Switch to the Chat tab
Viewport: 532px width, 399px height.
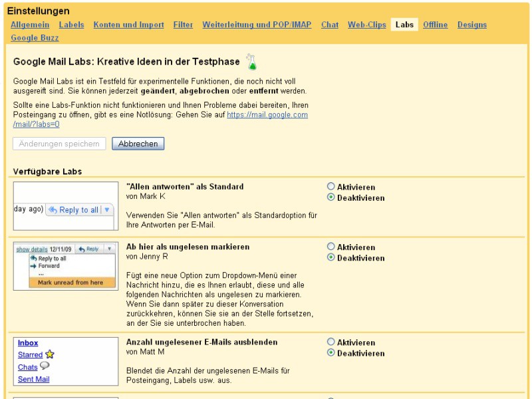tap(330, 25)
